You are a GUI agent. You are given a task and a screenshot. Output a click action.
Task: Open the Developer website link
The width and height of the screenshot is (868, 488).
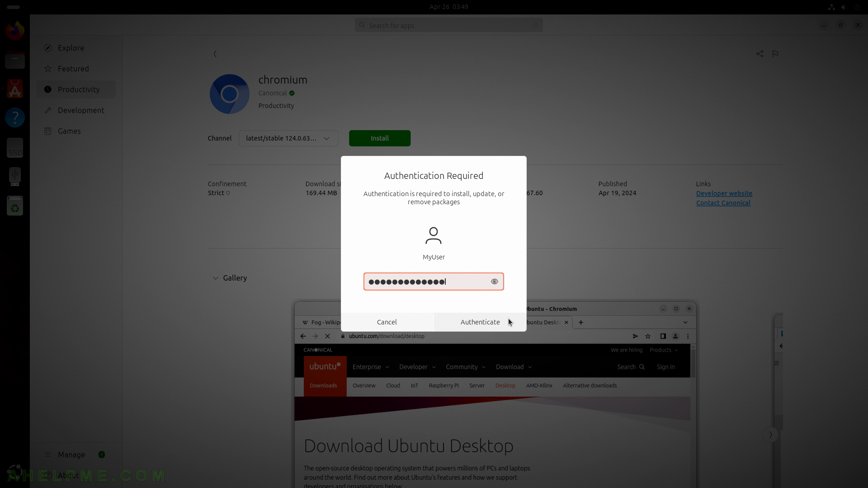[724, 193]
